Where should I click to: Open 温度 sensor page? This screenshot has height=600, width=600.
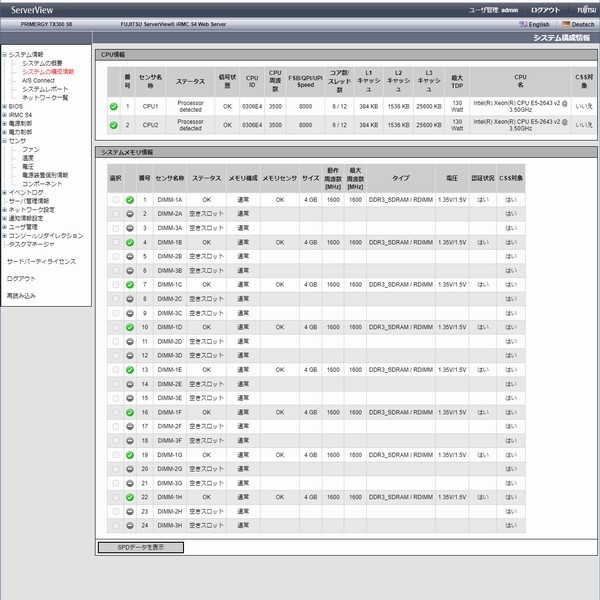[x=28, y=158]
